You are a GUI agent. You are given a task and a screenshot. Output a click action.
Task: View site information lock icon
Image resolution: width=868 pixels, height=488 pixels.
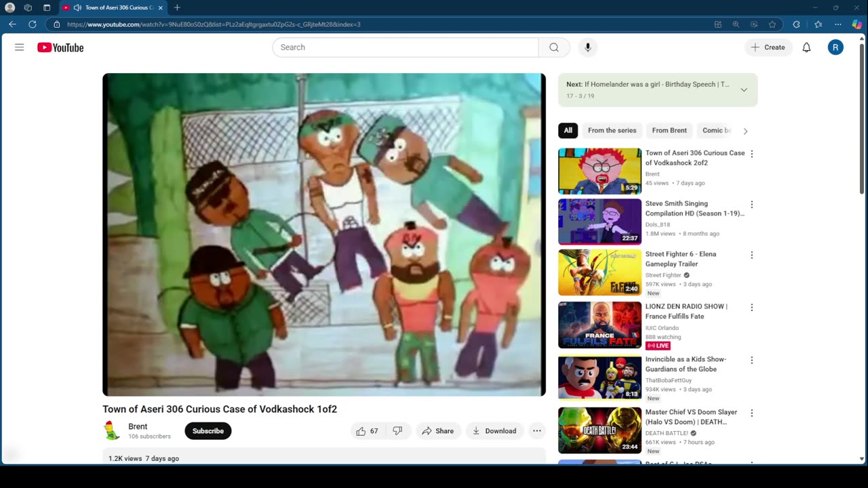(x=57, y=24)
